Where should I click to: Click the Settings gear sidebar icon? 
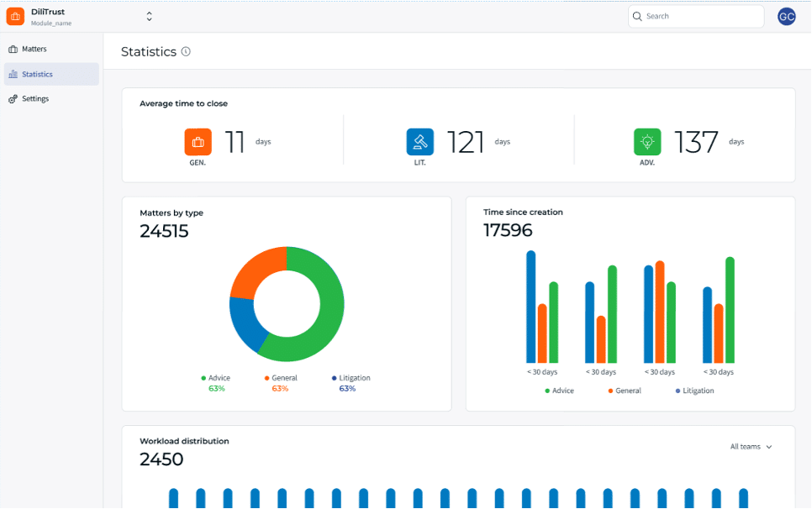point(13,99)
